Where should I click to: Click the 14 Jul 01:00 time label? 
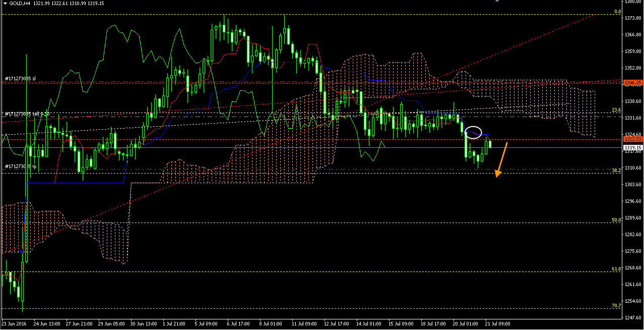(369, 323)
